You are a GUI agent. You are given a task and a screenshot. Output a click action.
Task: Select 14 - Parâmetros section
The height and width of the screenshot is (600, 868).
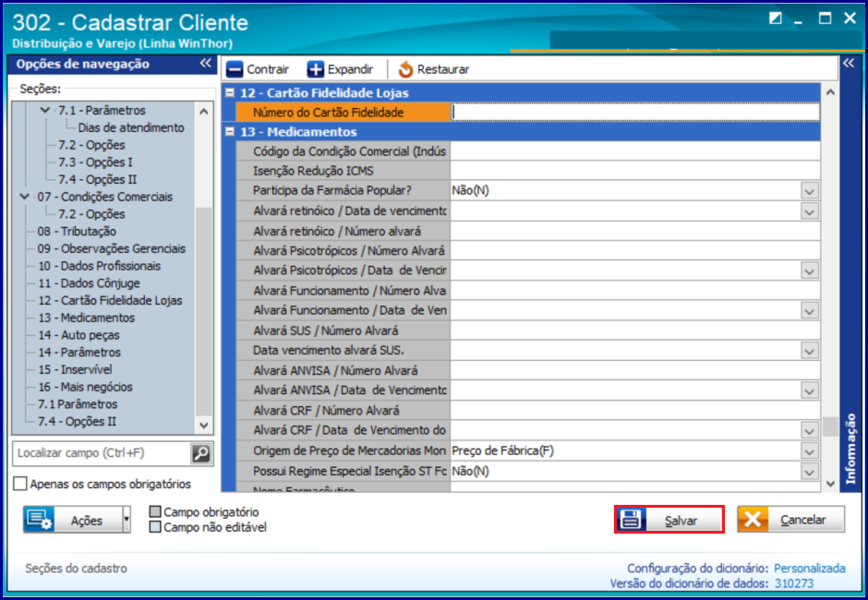point(79,352)
